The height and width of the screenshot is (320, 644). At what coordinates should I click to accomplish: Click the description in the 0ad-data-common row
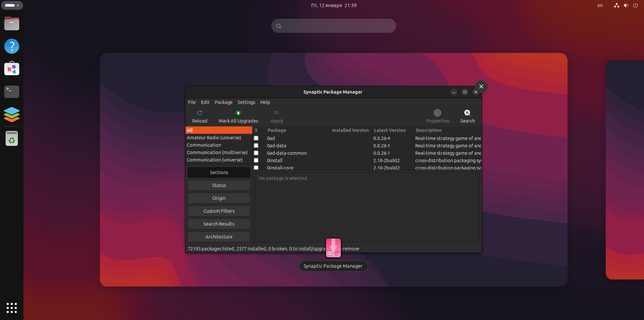click(448, 153)
